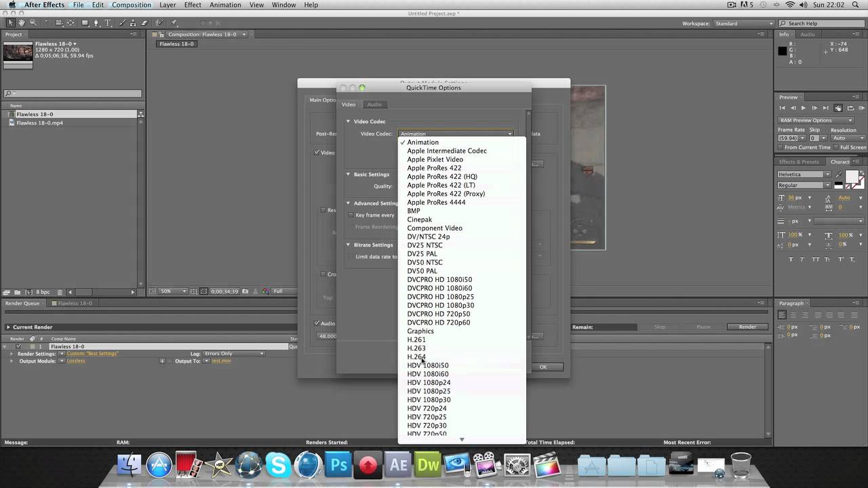The height and width of the screenshot is (488, 868).
Task: Open the Helvetica font family dropdown
Action: pos(804,174)
